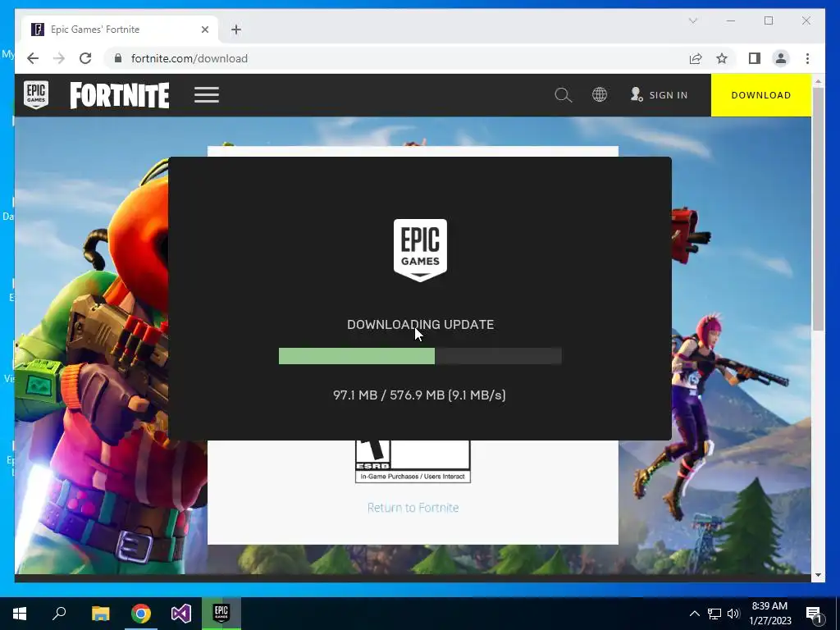The image size is (840, 630).
Task: Open the taskbar clock and date
Action: click(769, 614)
